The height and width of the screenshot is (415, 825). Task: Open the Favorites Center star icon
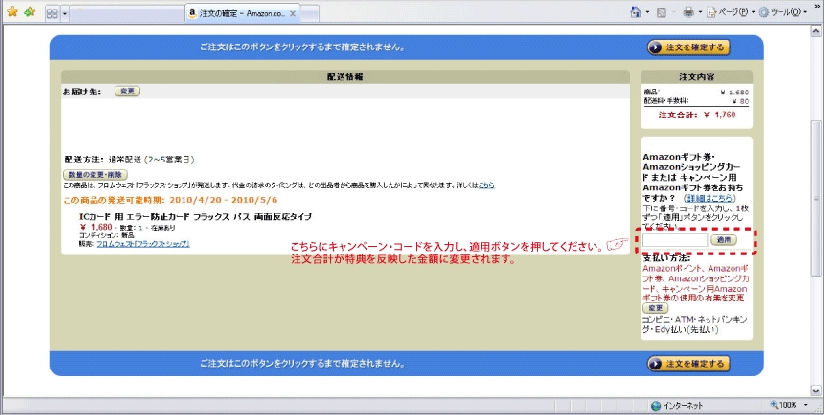(x=12, y=12)
